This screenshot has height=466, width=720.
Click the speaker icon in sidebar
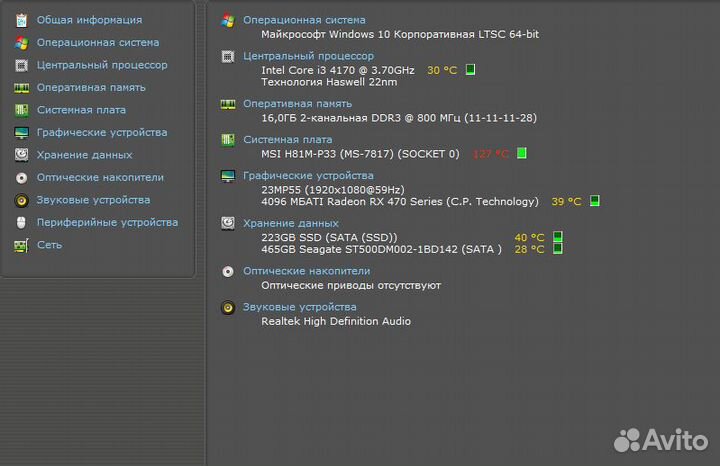click(x=21, y=200)
